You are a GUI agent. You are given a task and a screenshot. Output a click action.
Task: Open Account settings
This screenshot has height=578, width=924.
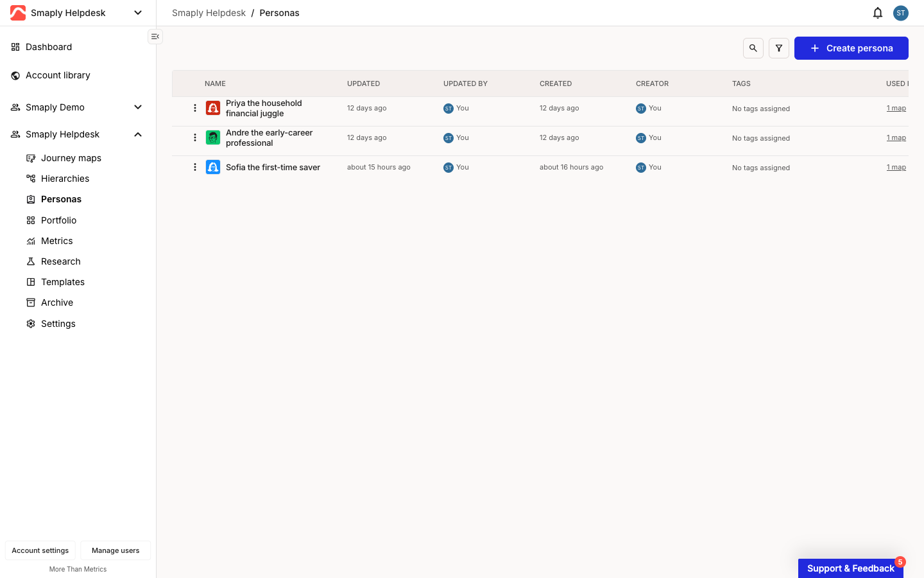click(40, 550)
